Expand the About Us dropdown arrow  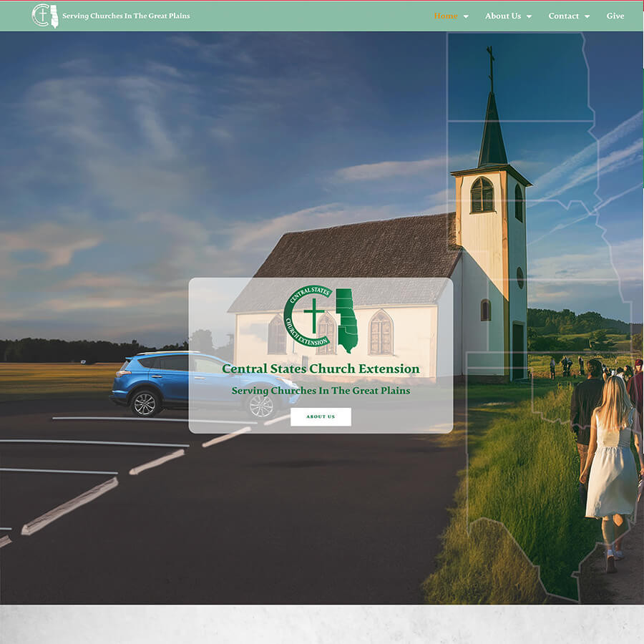tap(530, 16)
